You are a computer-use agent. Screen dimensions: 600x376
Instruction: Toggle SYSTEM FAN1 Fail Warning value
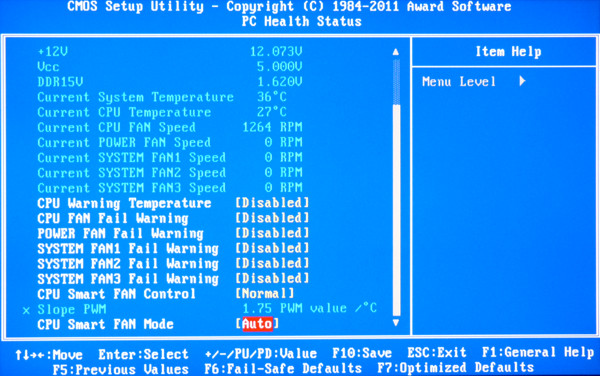[x=272, y=248]
